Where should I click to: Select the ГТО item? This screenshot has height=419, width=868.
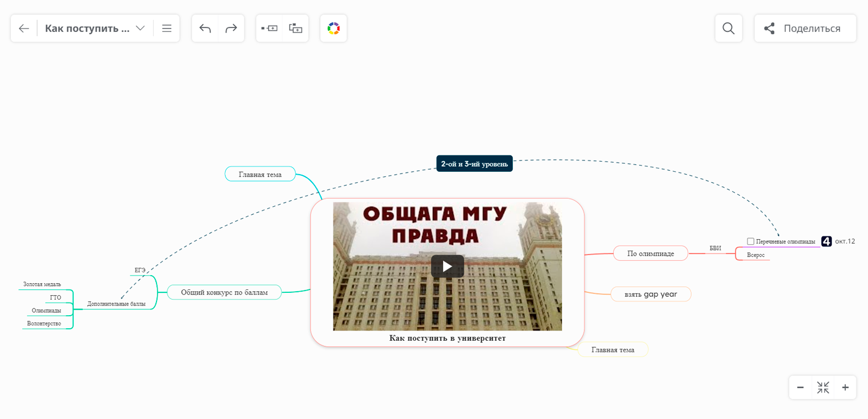[55, 297]
